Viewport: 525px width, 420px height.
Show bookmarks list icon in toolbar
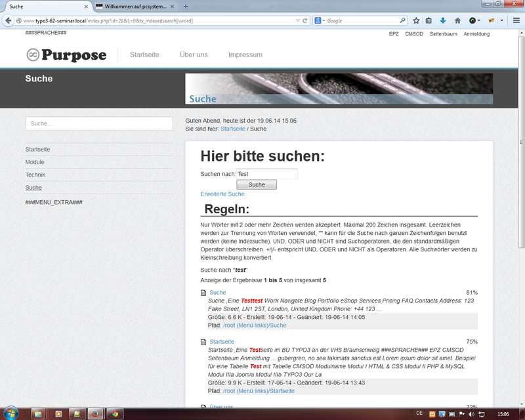(429, 21)
